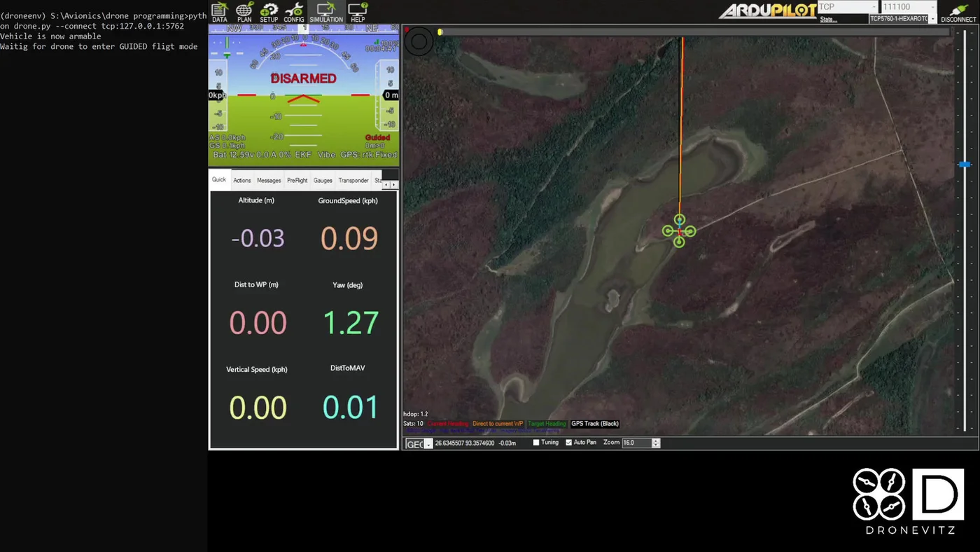The height and width of the screenshot is (552, 980).
Task: Switch to the Actions tab
Action: tap(242, 181)
